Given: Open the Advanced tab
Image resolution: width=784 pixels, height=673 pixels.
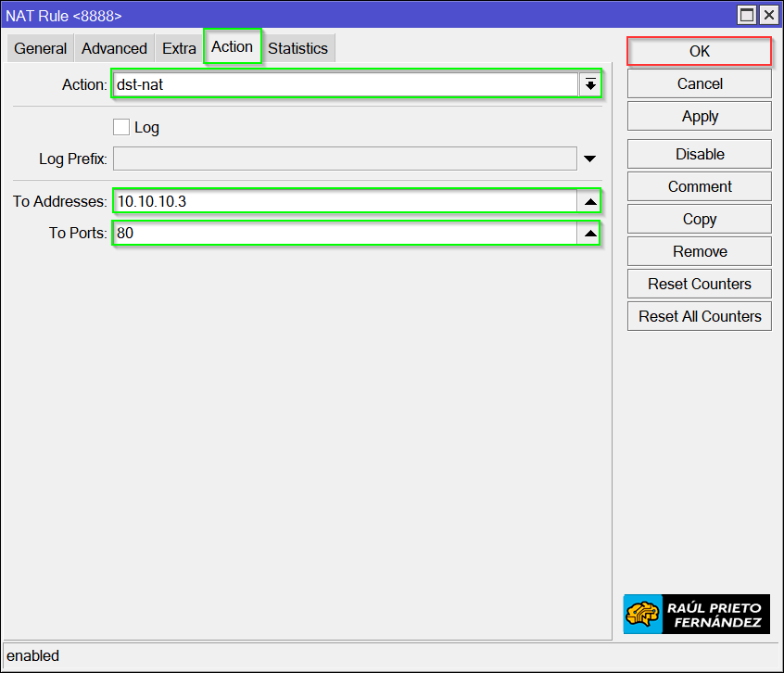Looking at the screenshot, I should (114, 49).
